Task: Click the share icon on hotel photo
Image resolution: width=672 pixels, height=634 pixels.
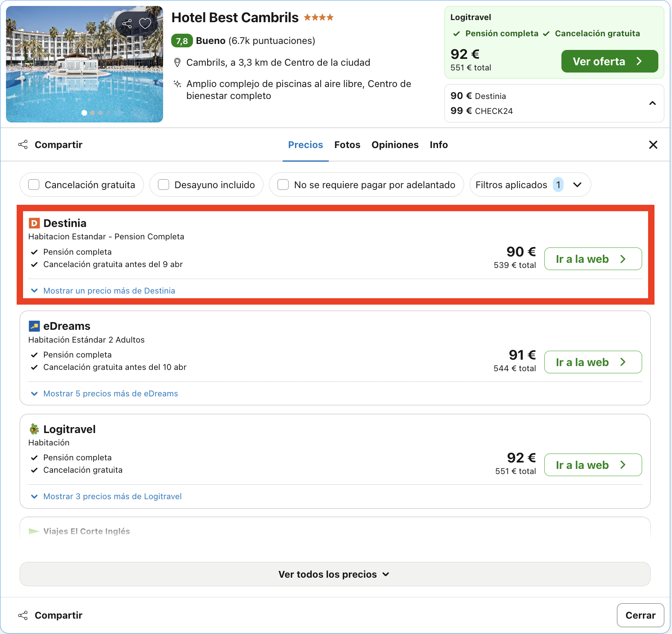Action: (x=127, y=23)
